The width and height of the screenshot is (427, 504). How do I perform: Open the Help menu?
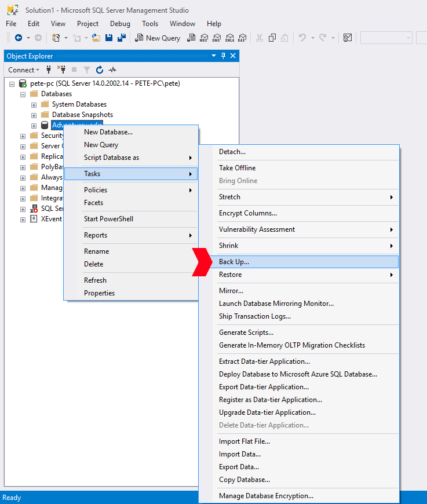(214, 24)
